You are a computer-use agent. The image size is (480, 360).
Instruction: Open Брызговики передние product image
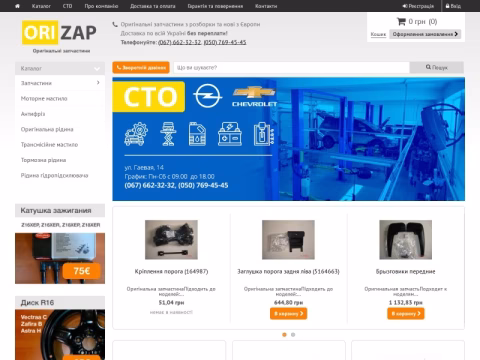[406, 240]
